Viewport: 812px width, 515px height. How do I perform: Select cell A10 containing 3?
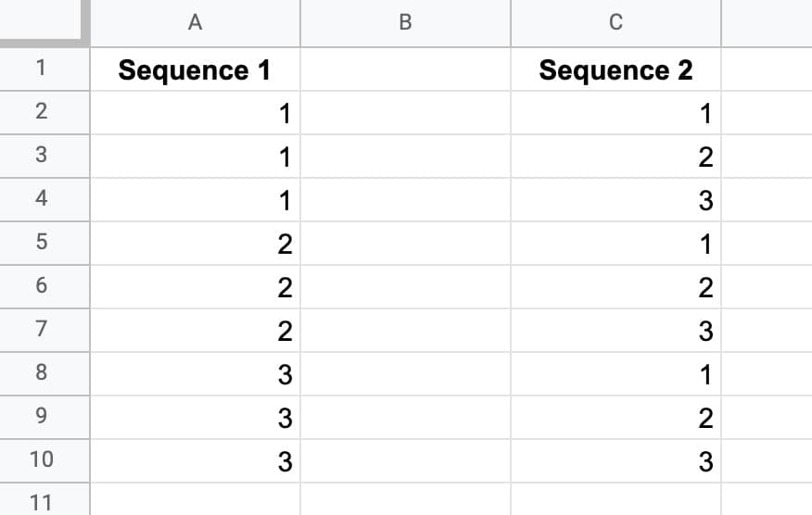click(196, 460)
